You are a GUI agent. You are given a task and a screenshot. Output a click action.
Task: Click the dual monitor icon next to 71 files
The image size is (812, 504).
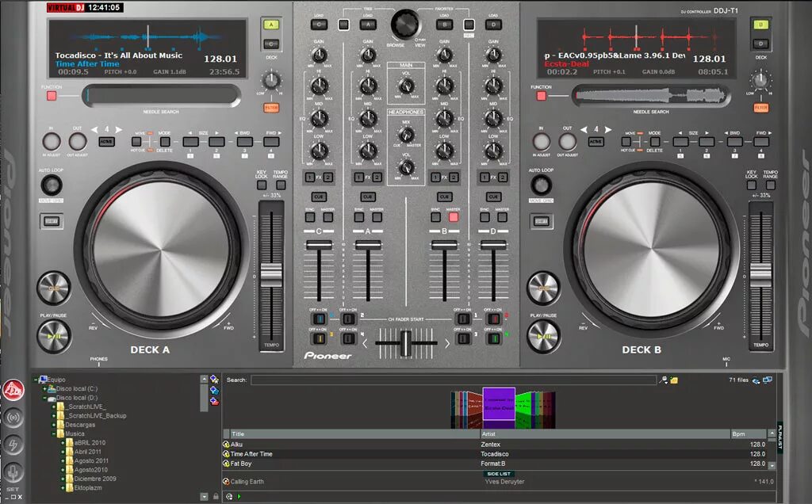pyautogui.click(x=768, y=380)
